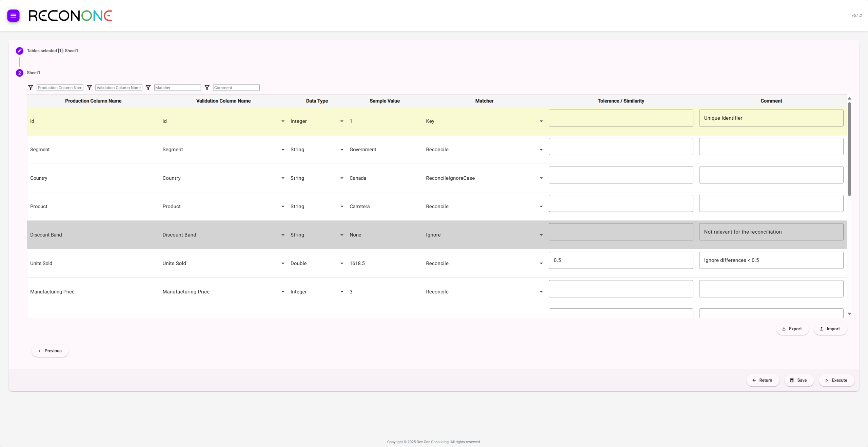Click the Previous button

[x=50, y=351]
